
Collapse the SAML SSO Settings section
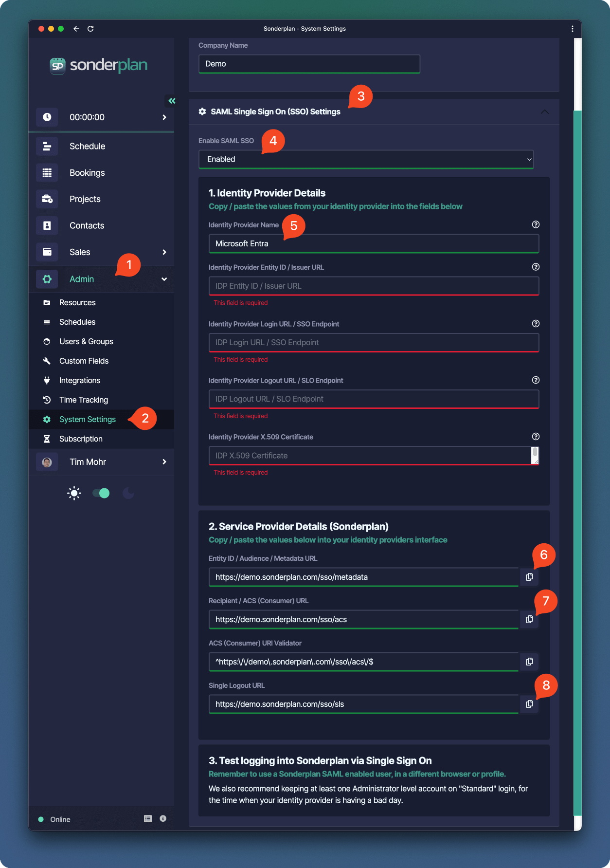[x=545, y=112]
